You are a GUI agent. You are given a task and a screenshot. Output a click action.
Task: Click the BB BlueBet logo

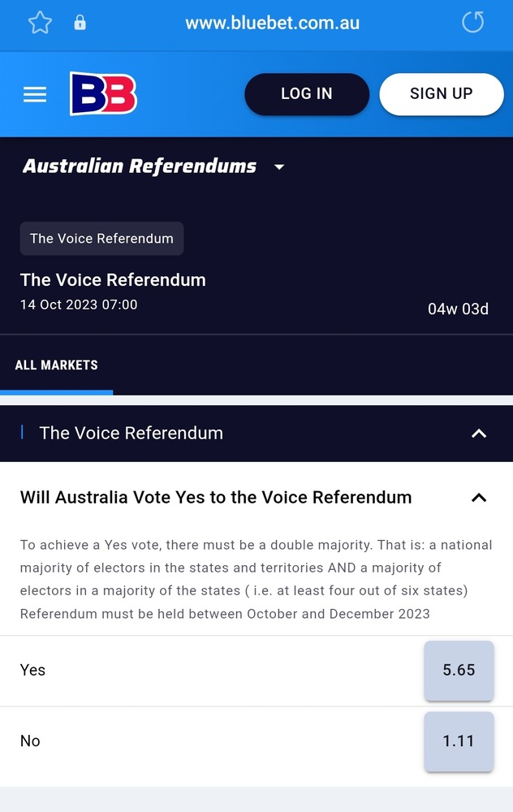tap(103, 94)
